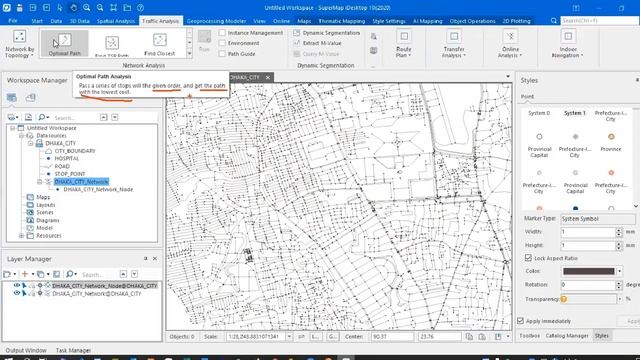Open the Marker Type combo box

tap(598, 219)
